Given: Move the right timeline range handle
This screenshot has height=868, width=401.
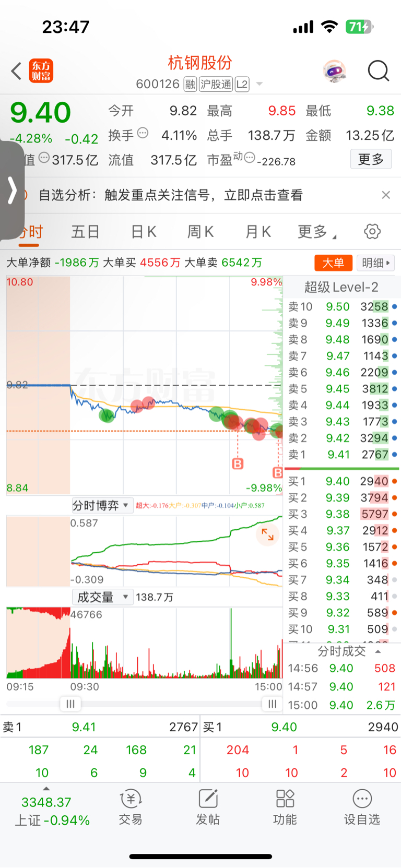Looking at the screenshot, I should tap(272, 704).
